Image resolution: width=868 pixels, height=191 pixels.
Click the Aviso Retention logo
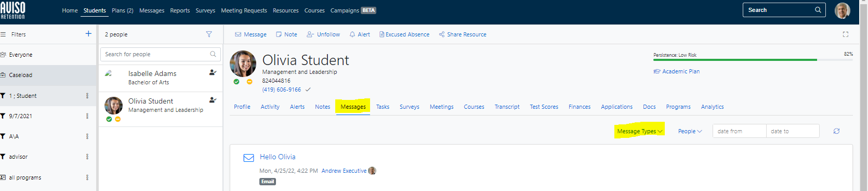tap(13, 10)
